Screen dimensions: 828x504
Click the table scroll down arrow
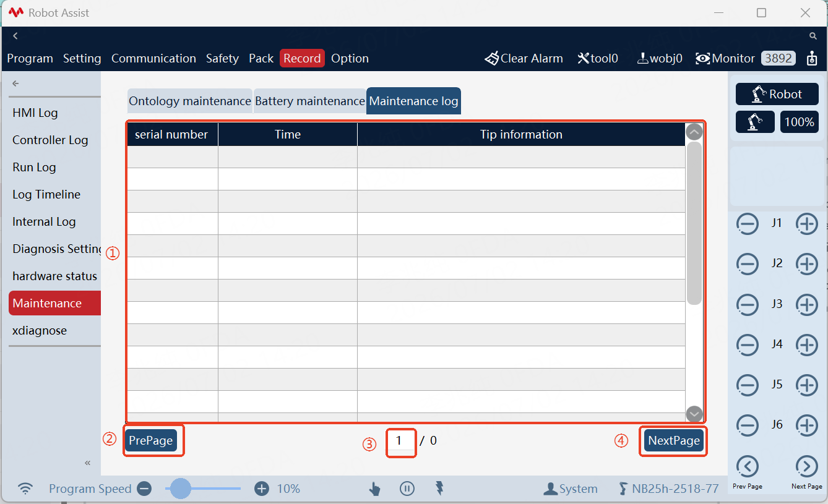pos(694,414)
